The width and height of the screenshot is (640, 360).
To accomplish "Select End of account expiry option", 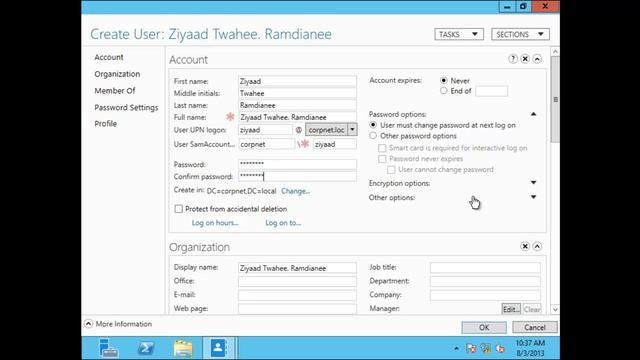I will coord(444,91).
